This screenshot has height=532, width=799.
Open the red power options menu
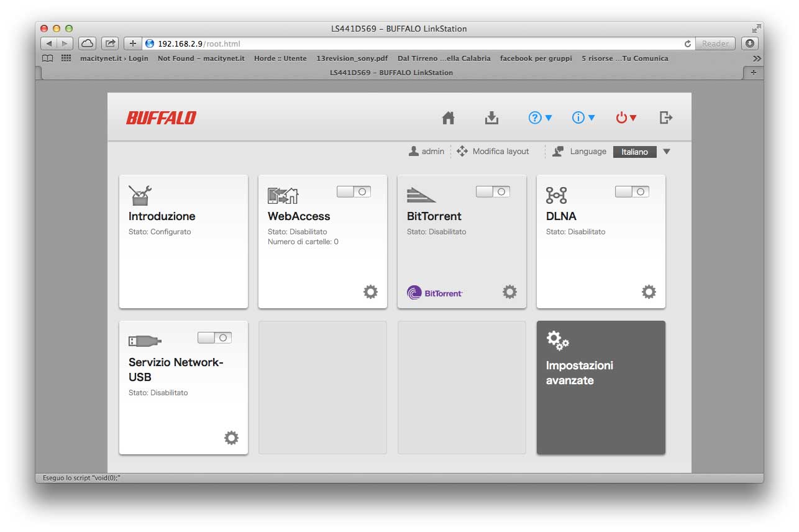click(626, 117)
